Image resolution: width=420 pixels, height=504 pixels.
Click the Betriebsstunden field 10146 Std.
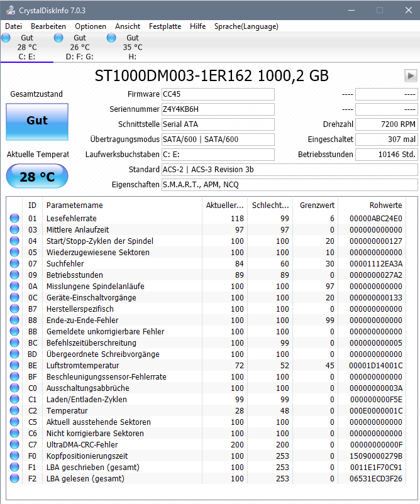tap(387, 155)
